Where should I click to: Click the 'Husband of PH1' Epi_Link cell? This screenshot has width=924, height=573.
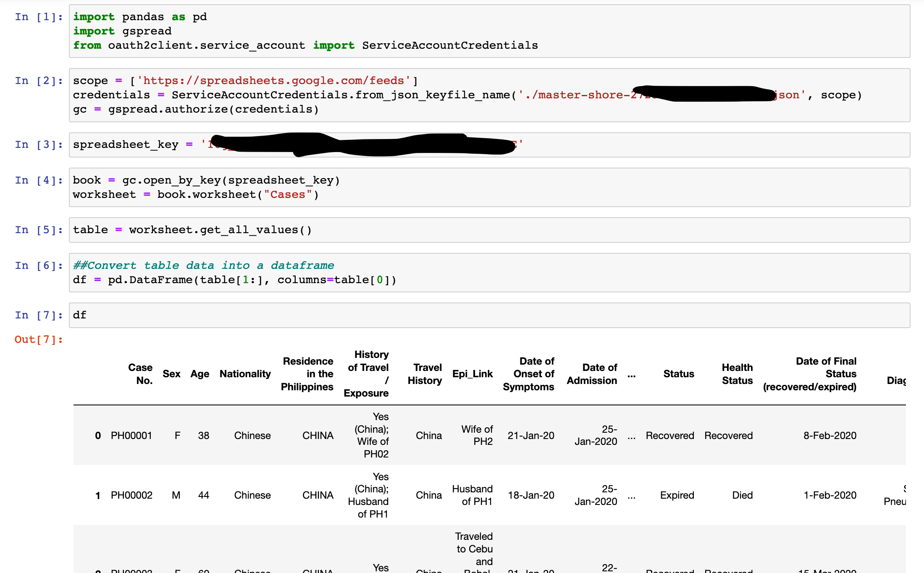click(x=472, y=495)
